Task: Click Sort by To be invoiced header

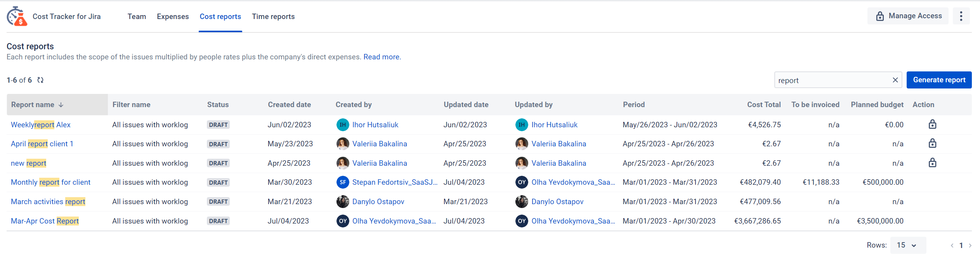Action: click(x=815, y=104)
